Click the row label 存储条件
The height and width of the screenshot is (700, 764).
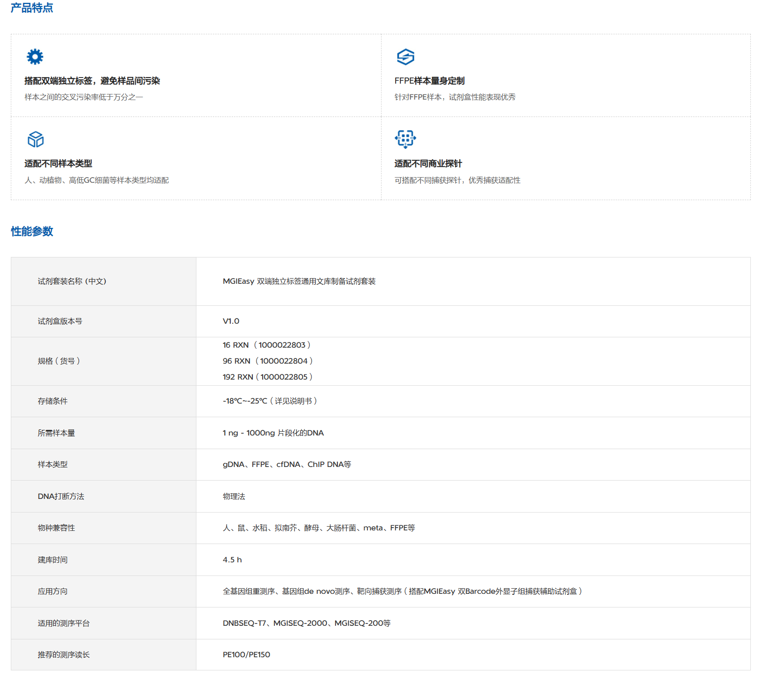[53, 401]
